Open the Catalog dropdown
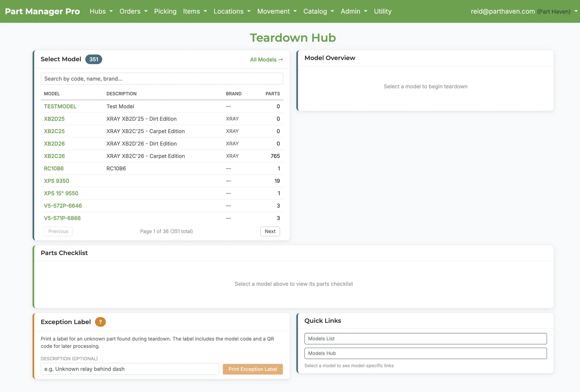The height and width of the screenshot is (392, 580). [319, 11]
